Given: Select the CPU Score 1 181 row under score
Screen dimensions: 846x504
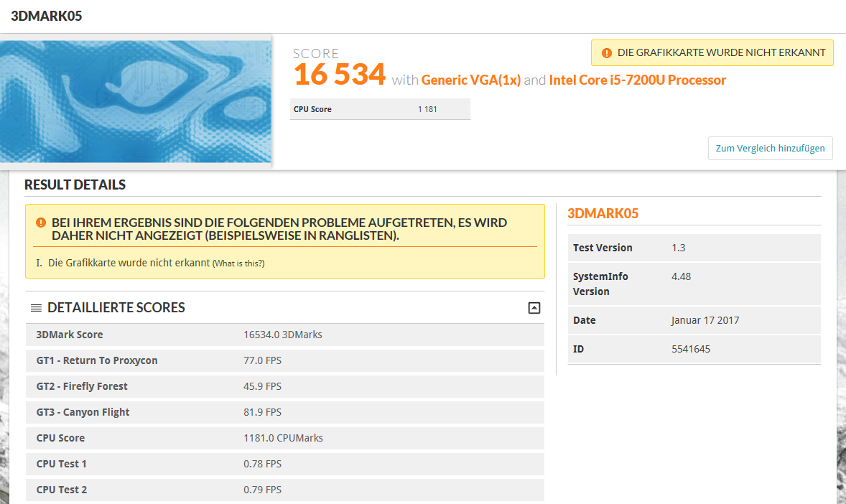Looking at the screenshot, I should click(380, 109).
